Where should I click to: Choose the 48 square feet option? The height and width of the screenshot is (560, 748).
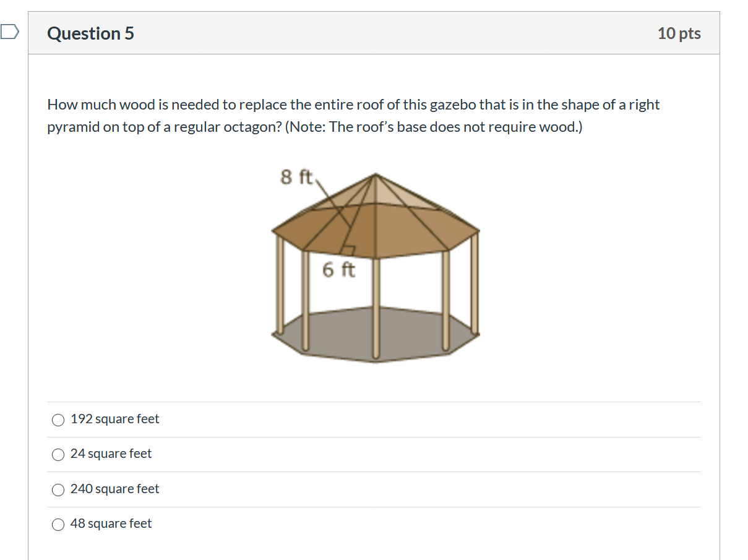click(x=58, y=524)
